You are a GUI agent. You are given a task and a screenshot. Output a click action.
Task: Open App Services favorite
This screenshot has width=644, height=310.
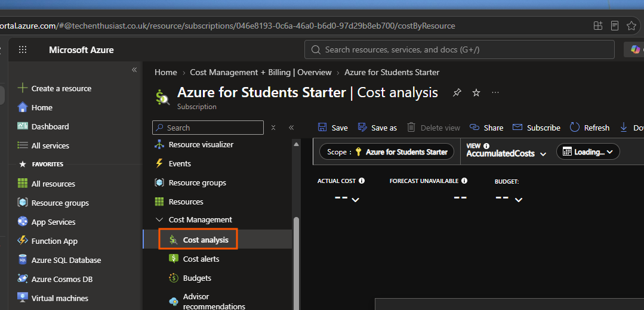[x=46, y=222]
